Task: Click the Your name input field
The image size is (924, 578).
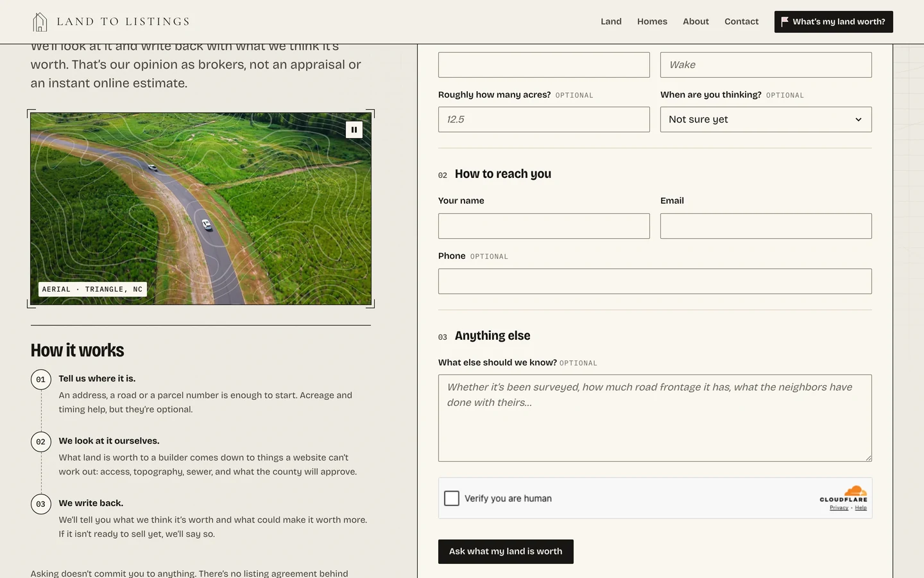Action: pyautogui.click(x=544, y=226)
